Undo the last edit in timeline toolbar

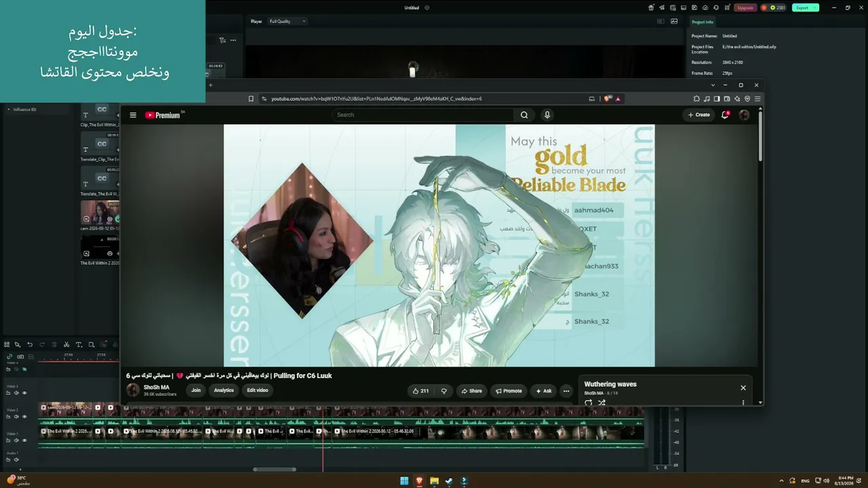click(x=30, y=345)
